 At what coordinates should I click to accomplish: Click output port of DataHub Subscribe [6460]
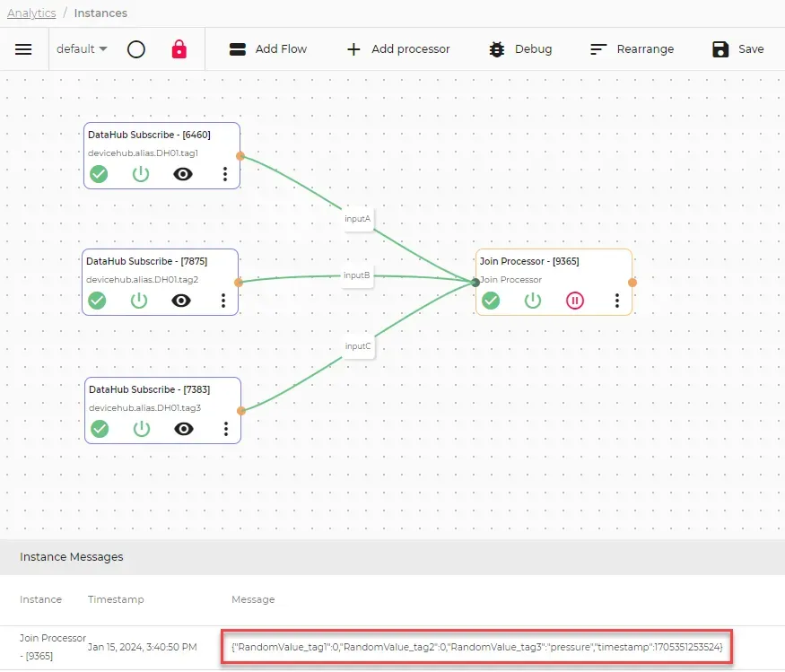(x=240, y=156)
